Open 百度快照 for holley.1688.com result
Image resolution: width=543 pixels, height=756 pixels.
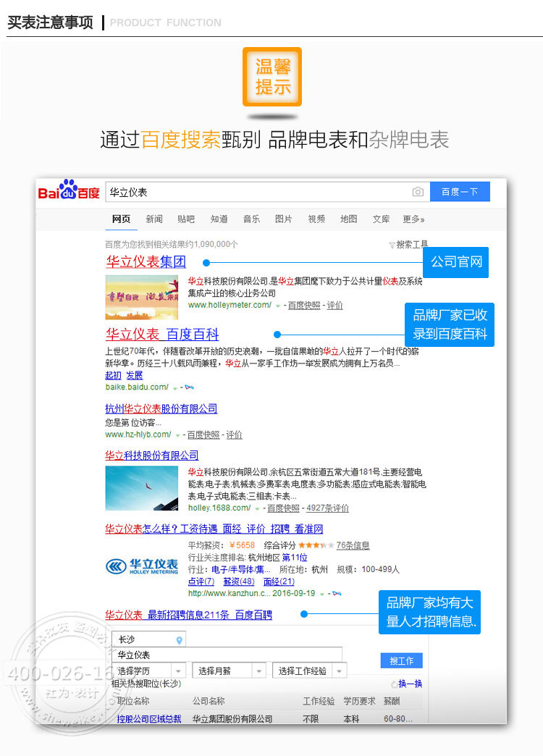[x=284, y=508]
